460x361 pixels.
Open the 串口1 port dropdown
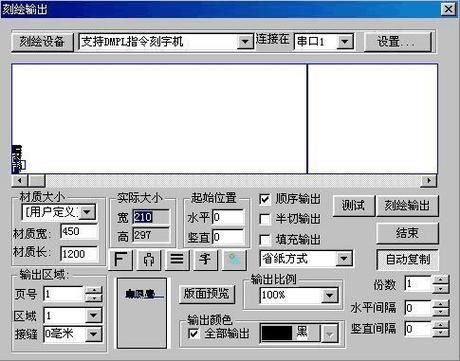click(x=345, y=42)
